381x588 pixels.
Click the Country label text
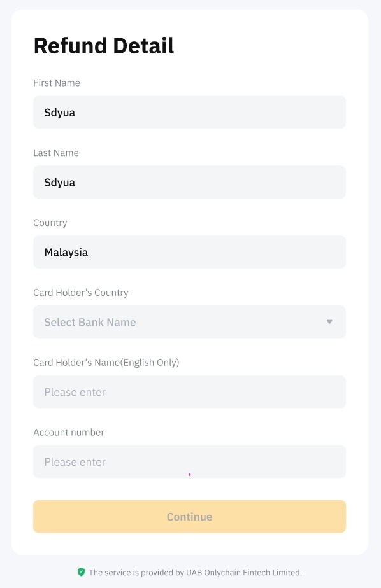click(x=50, y=223)
